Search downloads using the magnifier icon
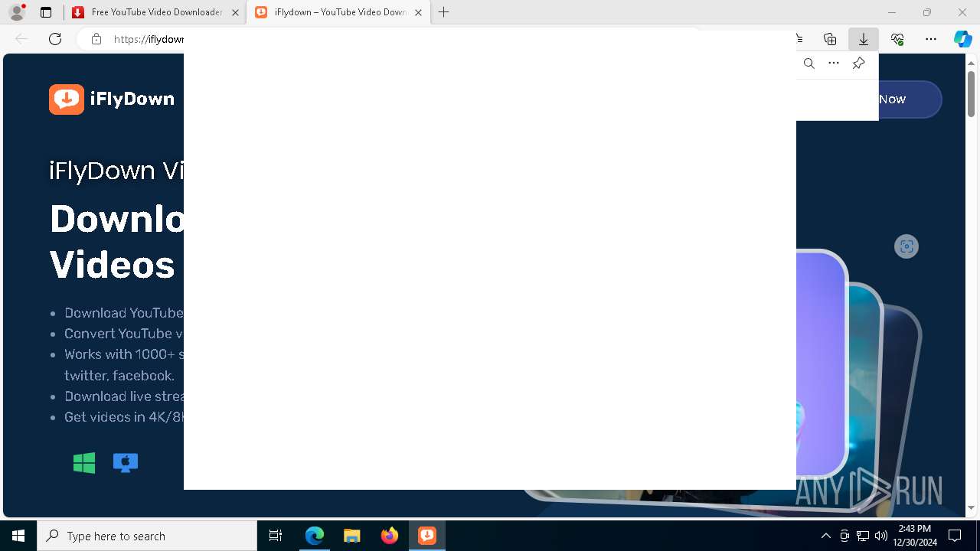 pyautogui.click(x=808, y=64)
